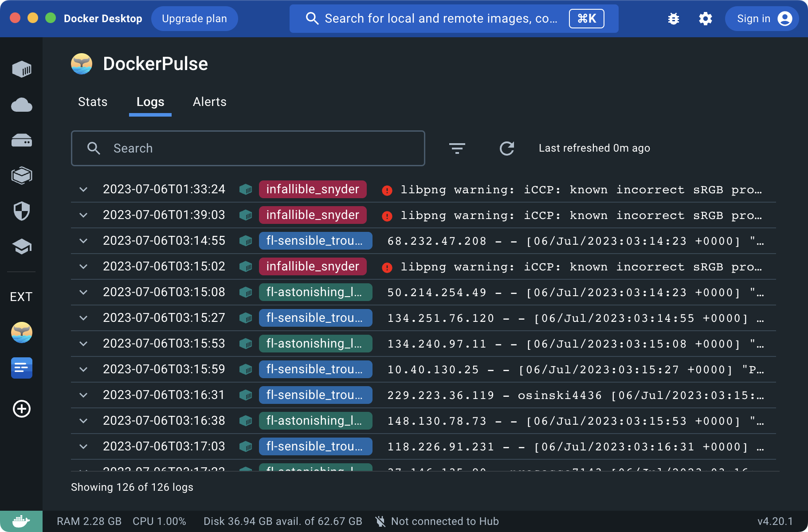Click the filter logs icon
Image resolution: width=808 pixels, height=532 pixels.
(457, 148)
